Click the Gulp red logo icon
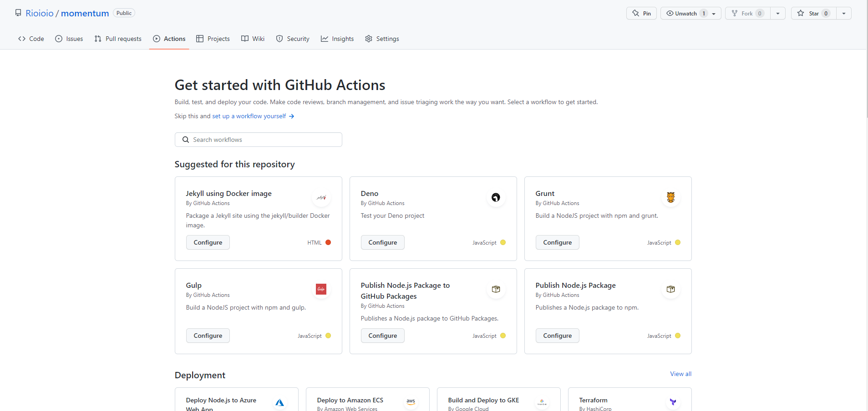This screenshot has height=411, width=868. tap(321, 289)
